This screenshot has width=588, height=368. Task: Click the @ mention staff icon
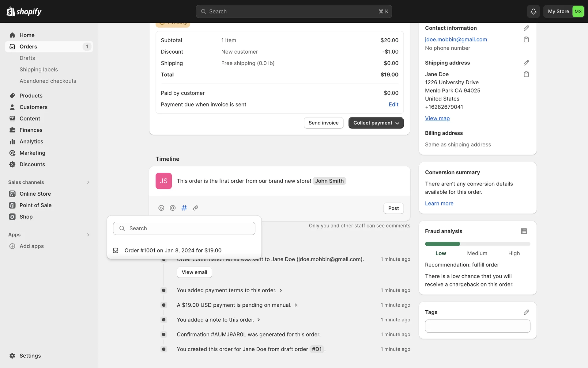pyautogui.click(x=173, y=208)
